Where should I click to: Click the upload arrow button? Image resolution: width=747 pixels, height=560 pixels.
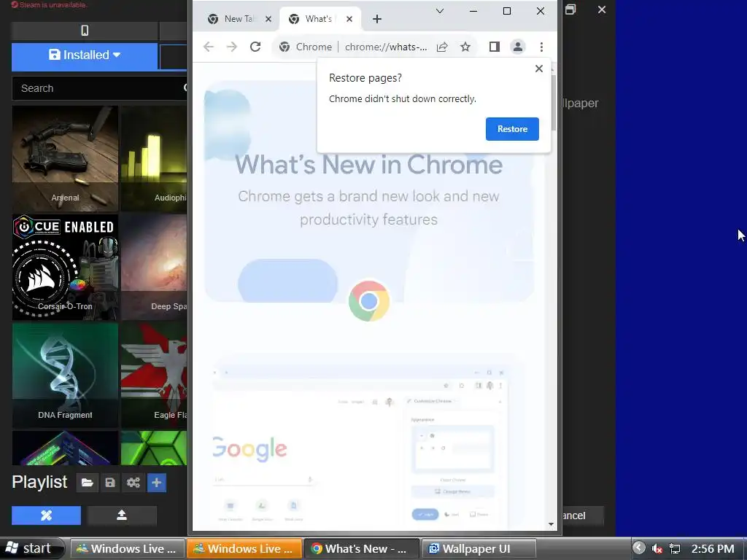point(122,516)
